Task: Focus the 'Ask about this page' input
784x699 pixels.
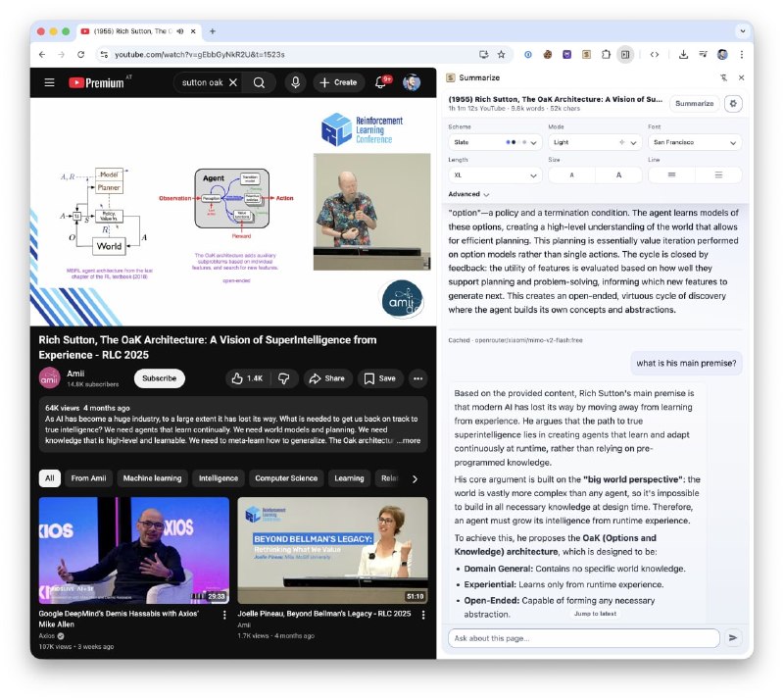Action: (583, 638)
